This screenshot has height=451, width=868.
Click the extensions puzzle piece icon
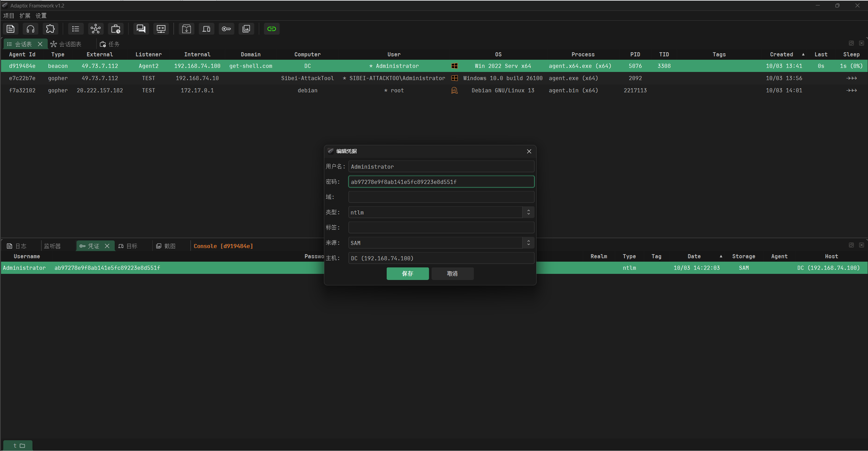[x=50, y=29]
